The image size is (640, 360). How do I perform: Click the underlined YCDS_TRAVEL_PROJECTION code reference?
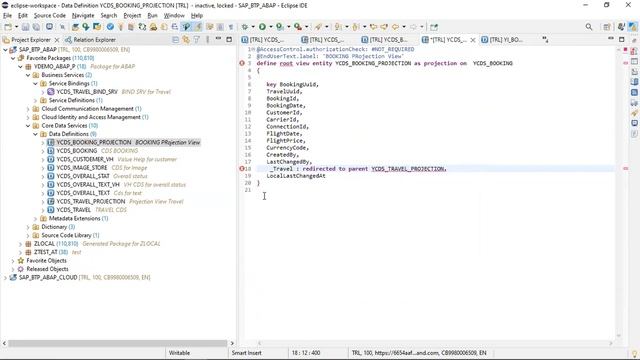tap(408, 169)
